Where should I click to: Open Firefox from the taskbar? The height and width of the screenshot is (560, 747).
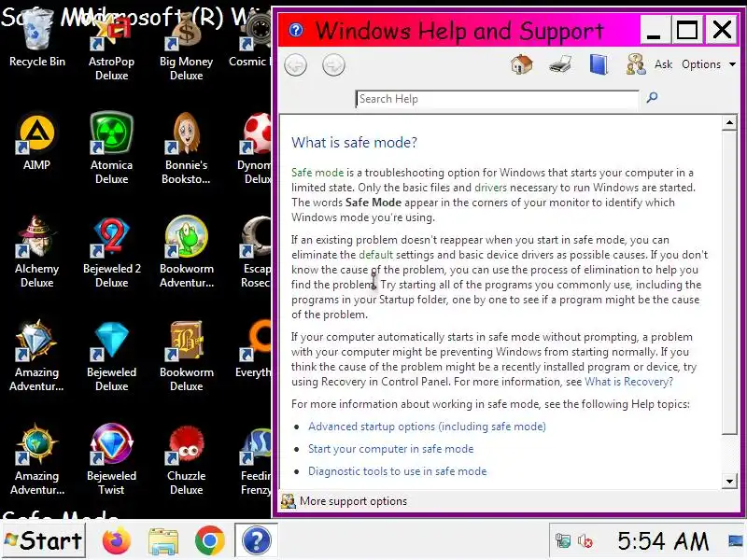click(116, 540)
